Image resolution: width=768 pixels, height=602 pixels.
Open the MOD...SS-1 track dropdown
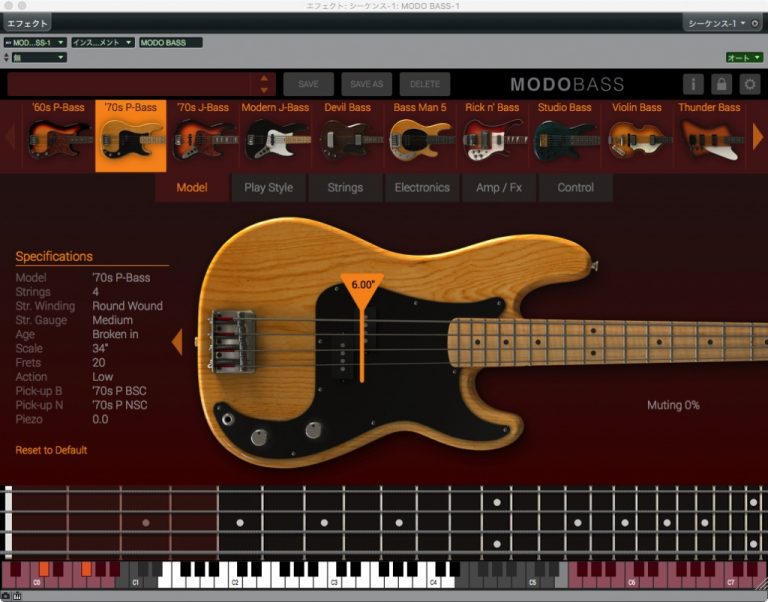(x=35, y=43)
